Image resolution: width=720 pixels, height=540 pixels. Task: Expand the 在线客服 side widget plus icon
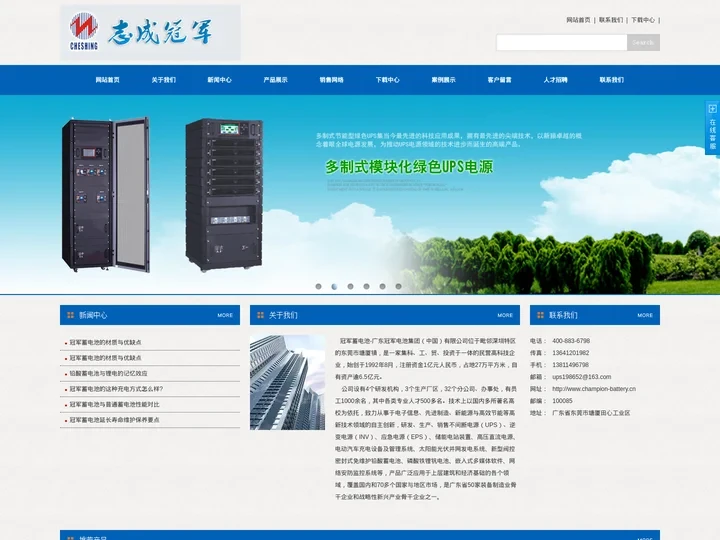712,109
